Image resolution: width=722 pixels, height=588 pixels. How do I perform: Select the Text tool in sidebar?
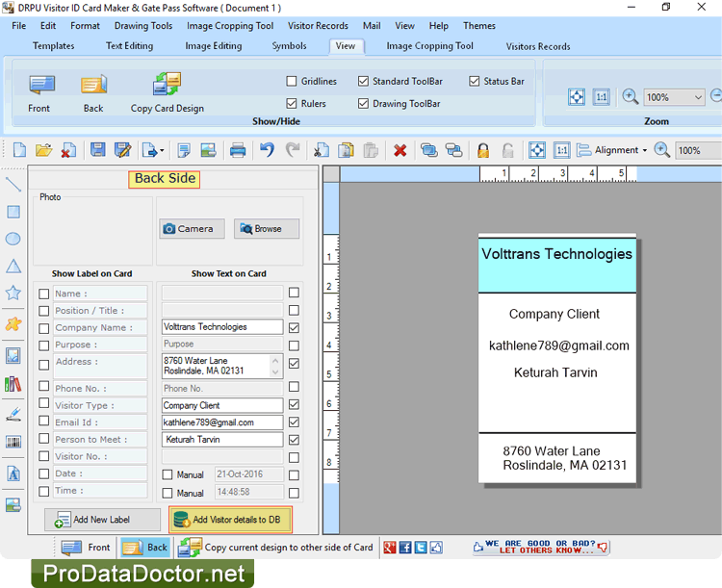click(13, 473)
